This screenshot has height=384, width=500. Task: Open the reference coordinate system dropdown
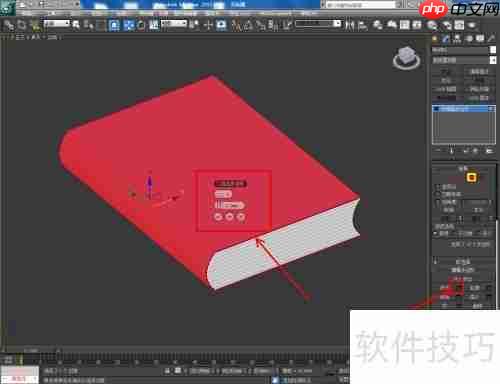[x=173, y=24]
